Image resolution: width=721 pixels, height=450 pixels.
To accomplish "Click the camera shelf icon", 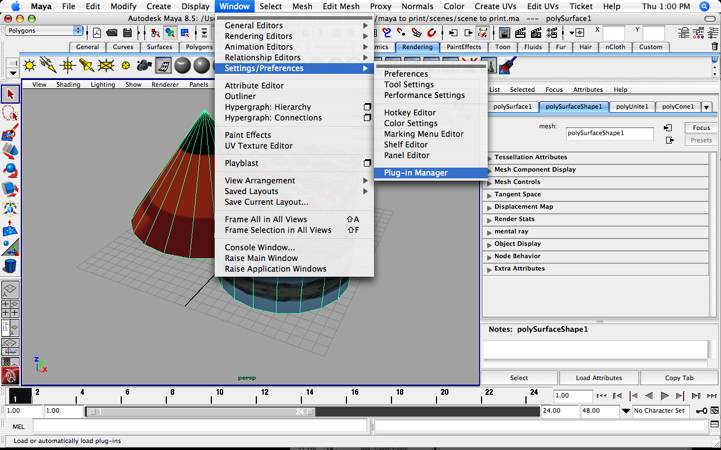I will click(143, 65).
